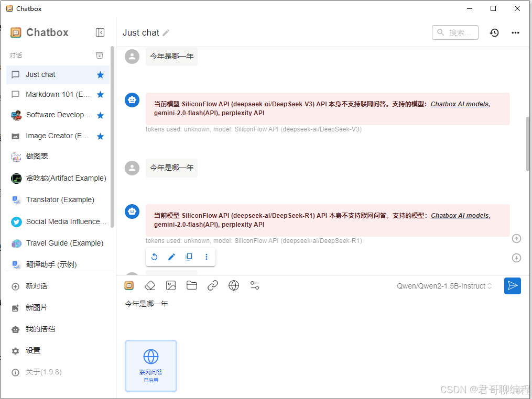Toggle star on Markdown 101 conversation

(x=100, y=95)
